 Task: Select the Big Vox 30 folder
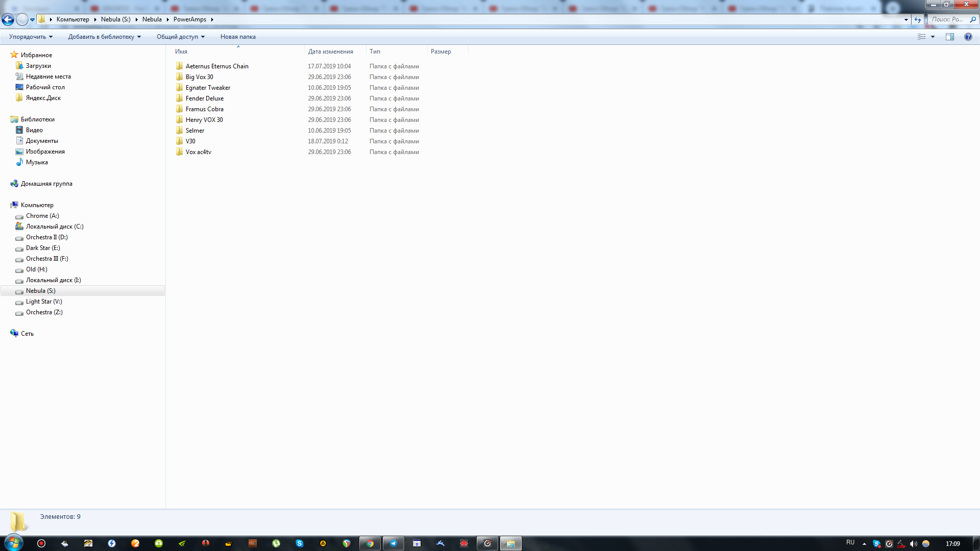199,77
